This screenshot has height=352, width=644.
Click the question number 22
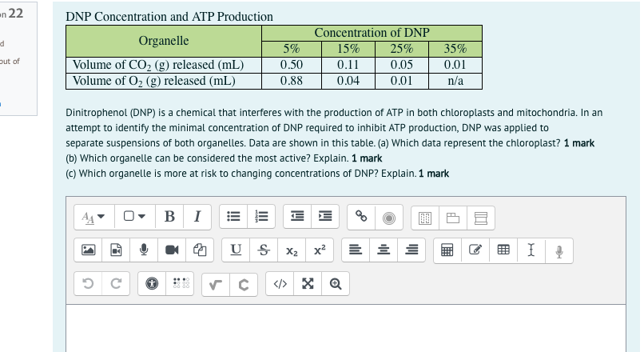click(16, 13)
